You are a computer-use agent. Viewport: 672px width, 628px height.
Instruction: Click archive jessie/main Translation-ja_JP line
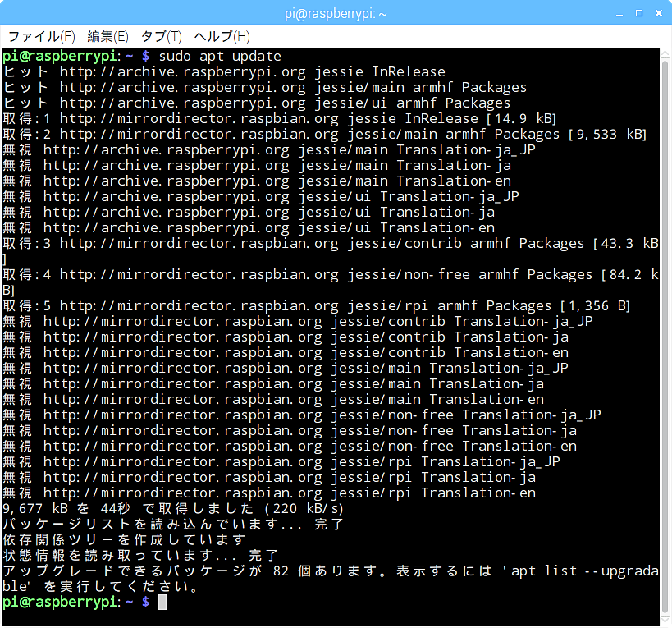tap(269, 149)
